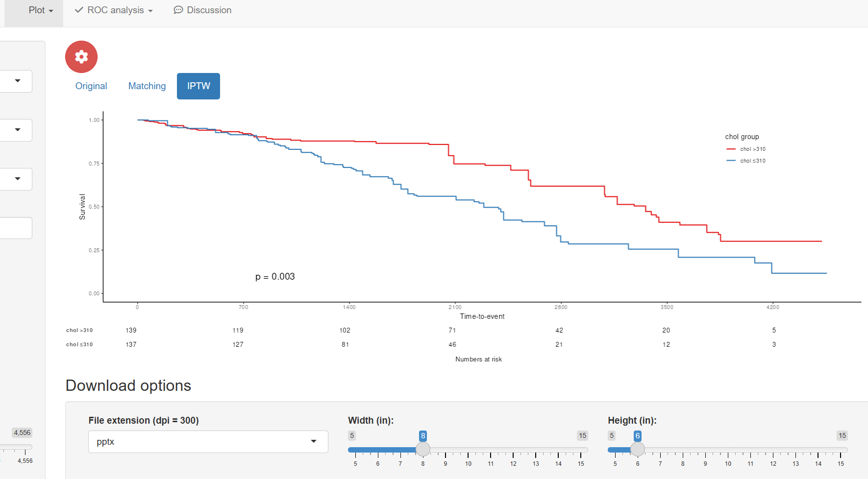
Task: Click the speech bubble Discussion icon
Action: [x=178, y=10]
